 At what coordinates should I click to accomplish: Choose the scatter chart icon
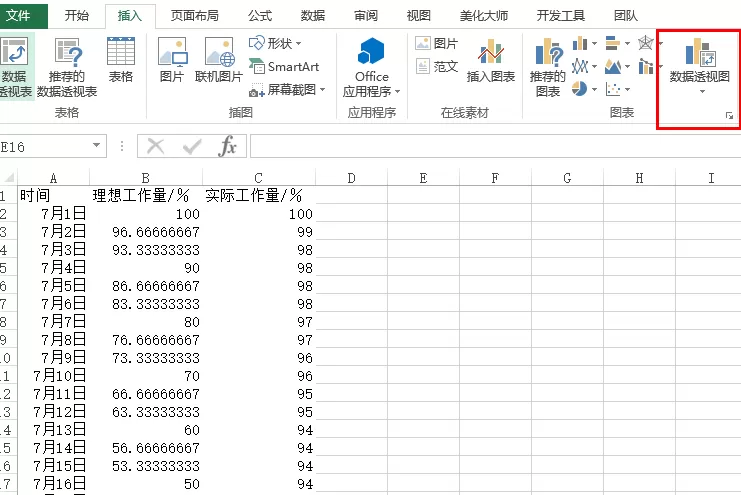click(612, 89)
